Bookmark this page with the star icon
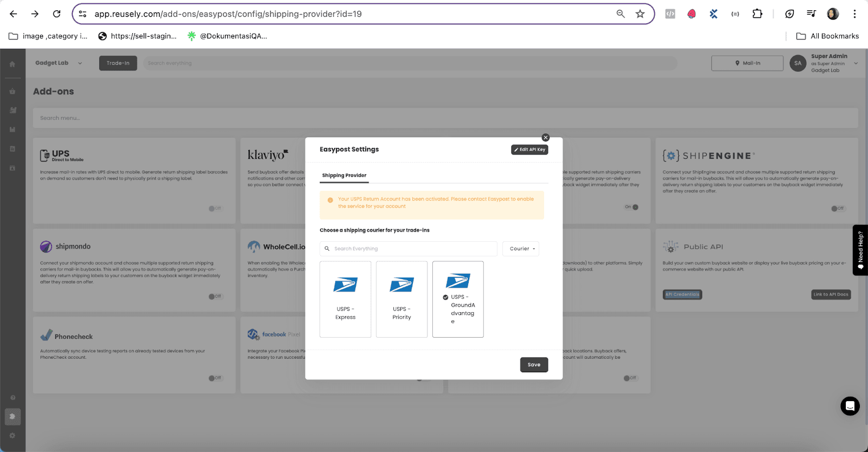Screen dimensions: 868x452 pos(640,14)
